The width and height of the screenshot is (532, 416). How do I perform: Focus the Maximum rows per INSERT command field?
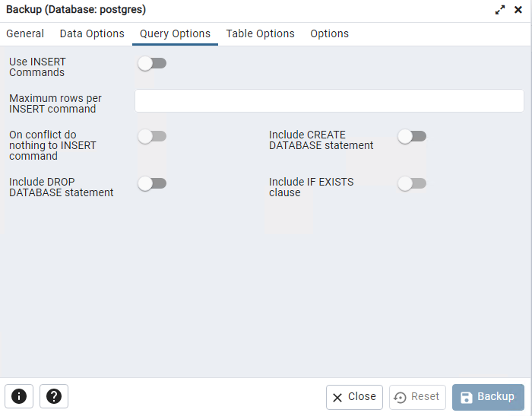tap(329, 101)
